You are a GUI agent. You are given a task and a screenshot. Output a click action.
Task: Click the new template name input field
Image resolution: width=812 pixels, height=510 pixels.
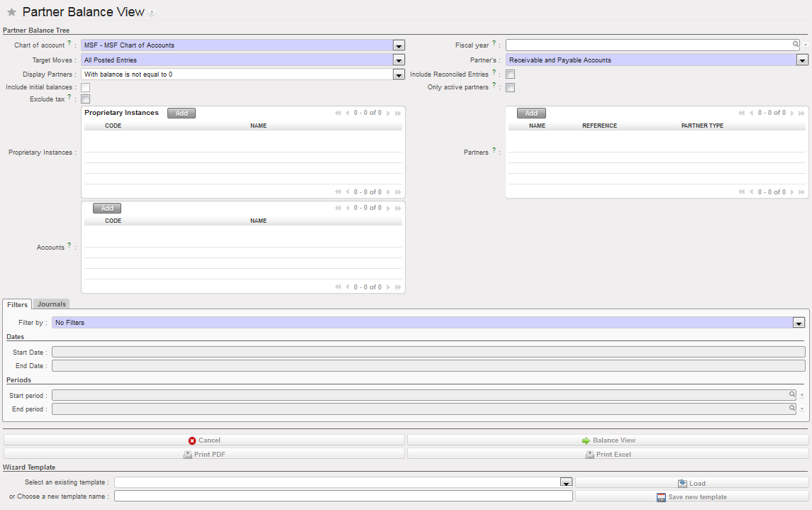(343, 497)
